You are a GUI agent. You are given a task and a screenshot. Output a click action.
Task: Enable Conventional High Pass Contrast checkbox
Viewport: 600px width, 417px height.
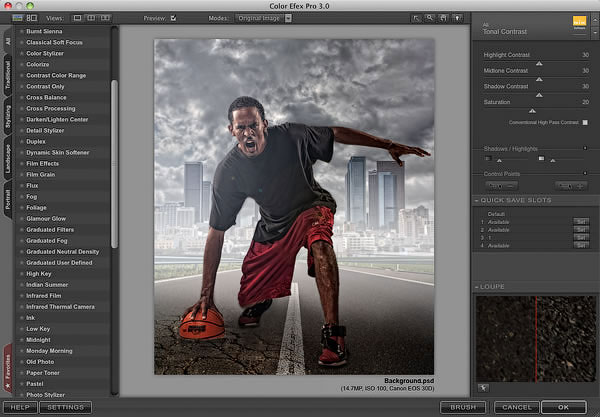tap(584, 122)
